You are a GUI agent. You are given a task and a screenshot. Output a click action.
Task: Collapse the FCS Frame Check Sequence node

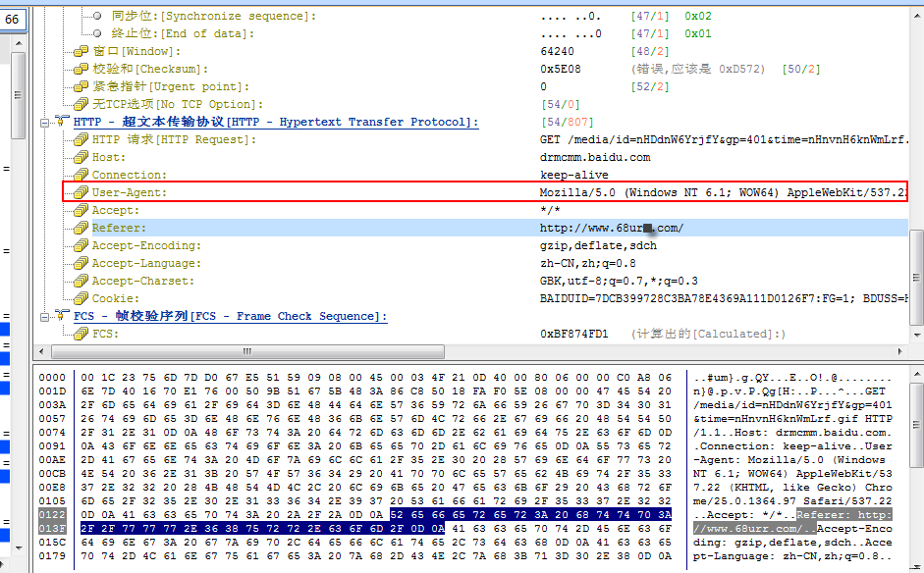[45, 316]
